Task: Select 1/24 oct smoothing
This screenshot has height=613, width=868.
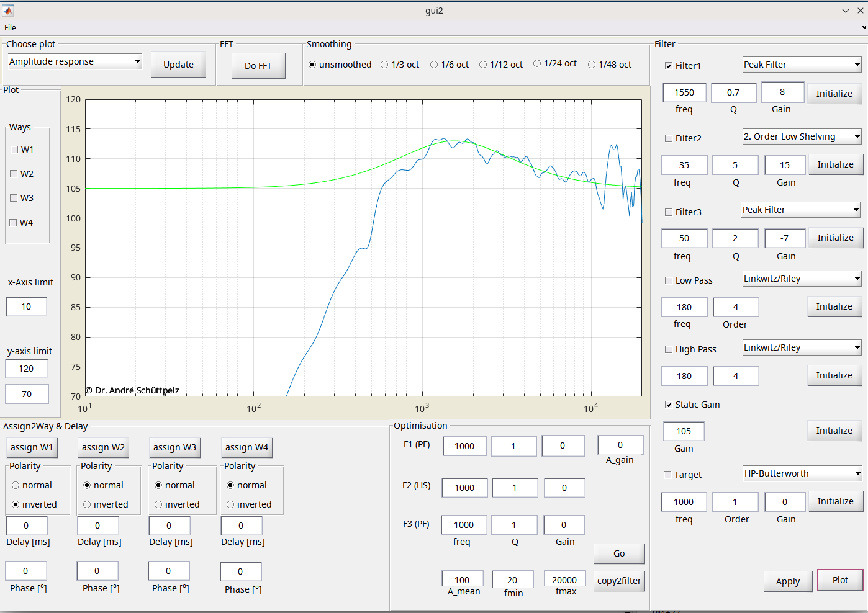Action: (555, 63)
